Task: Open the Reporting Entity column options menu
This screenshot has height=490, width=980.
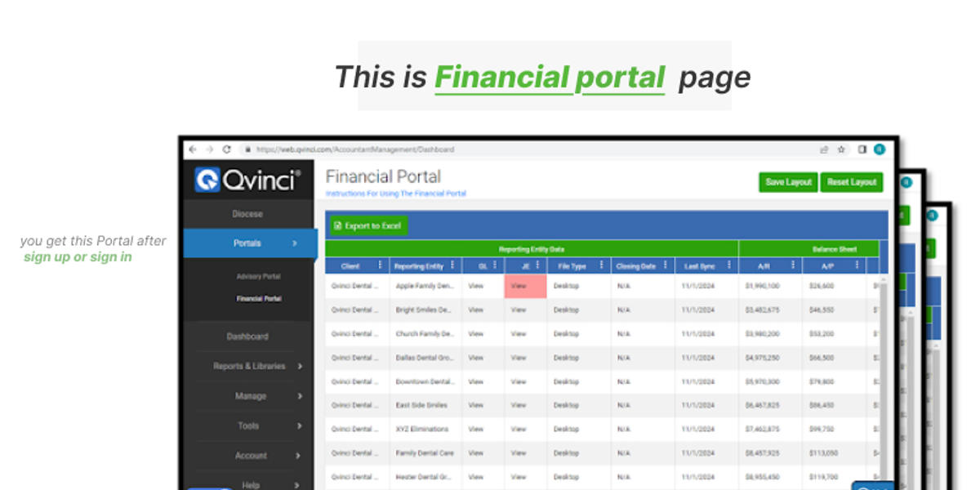Action: point(453,265)
